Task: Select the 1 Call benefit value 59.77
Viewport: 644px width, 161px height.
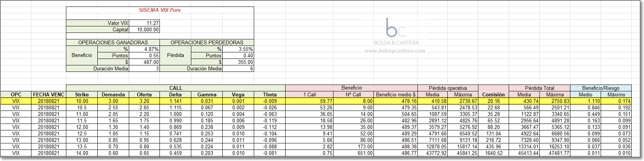Action: [309, 101]
